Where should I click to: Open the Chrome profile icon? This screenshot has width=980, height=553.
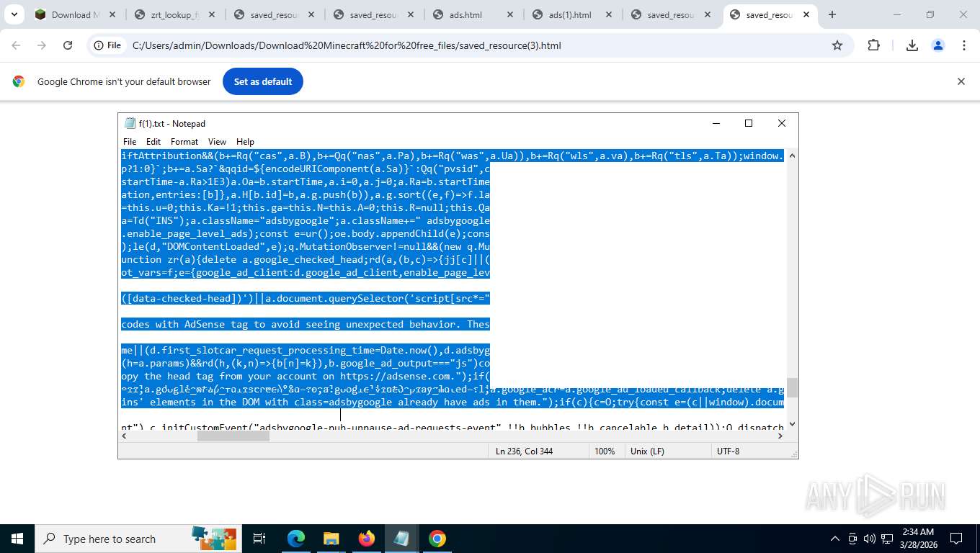tap(938, 45)
